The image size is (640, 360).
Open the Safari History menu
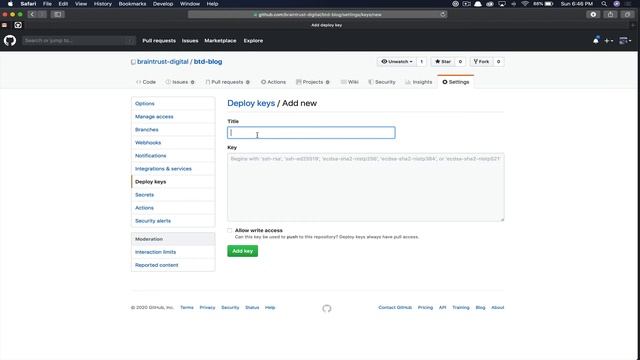(x=102, y=4)
